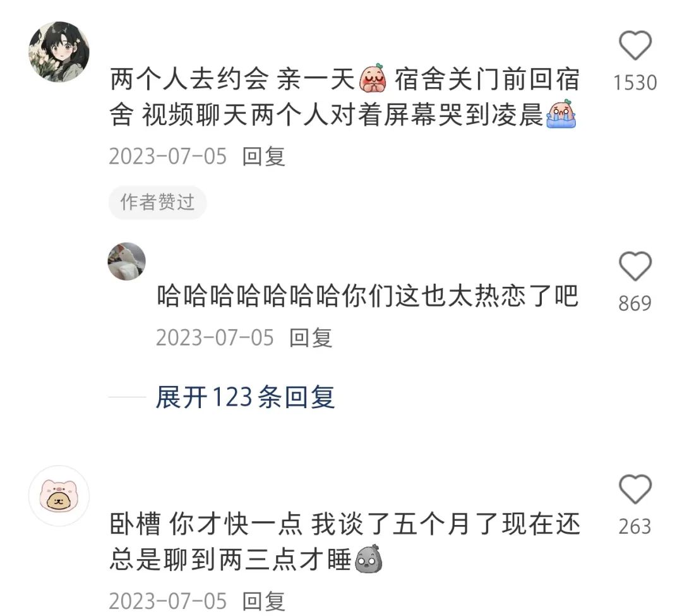Viewport: 682px width, 616px height.
Task: Reply to the 卧槽 你才快一点 comment
Action: (263, 601)
